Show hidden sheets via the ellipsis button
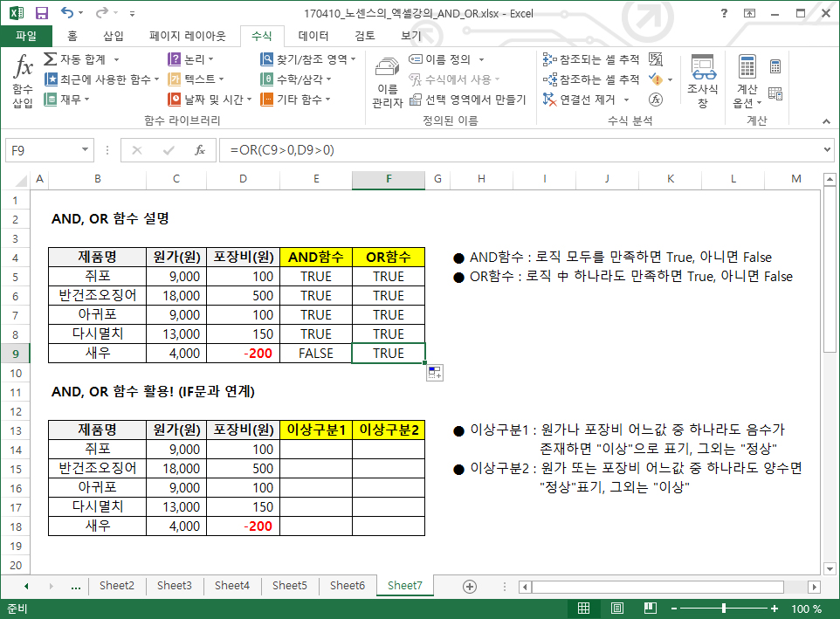840x619 pixels. coord(76,587)
